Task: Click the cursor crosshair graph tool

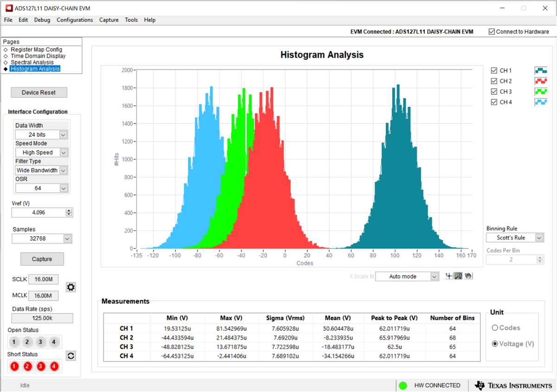Action: tap(449, 276)
